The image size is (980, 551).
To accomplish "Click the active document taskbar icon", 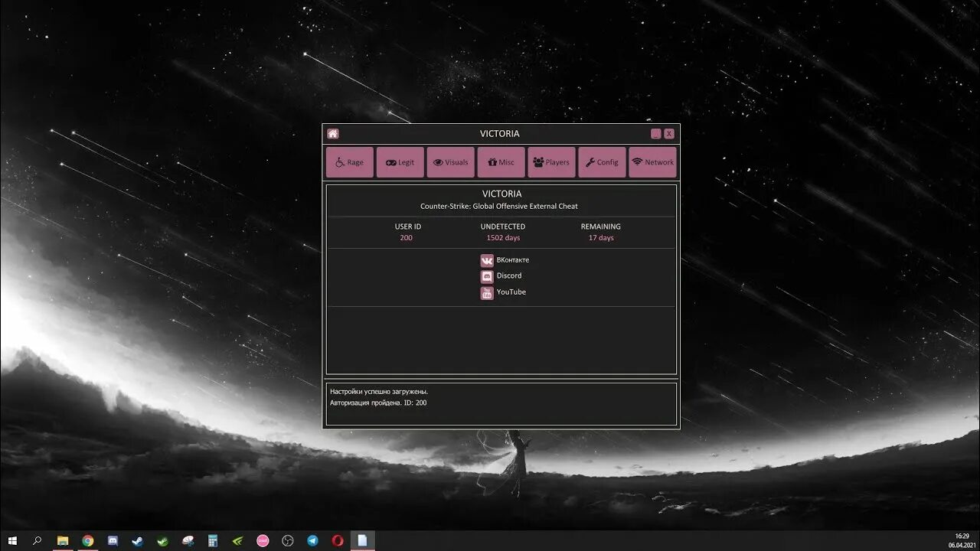I will point(363,540).
